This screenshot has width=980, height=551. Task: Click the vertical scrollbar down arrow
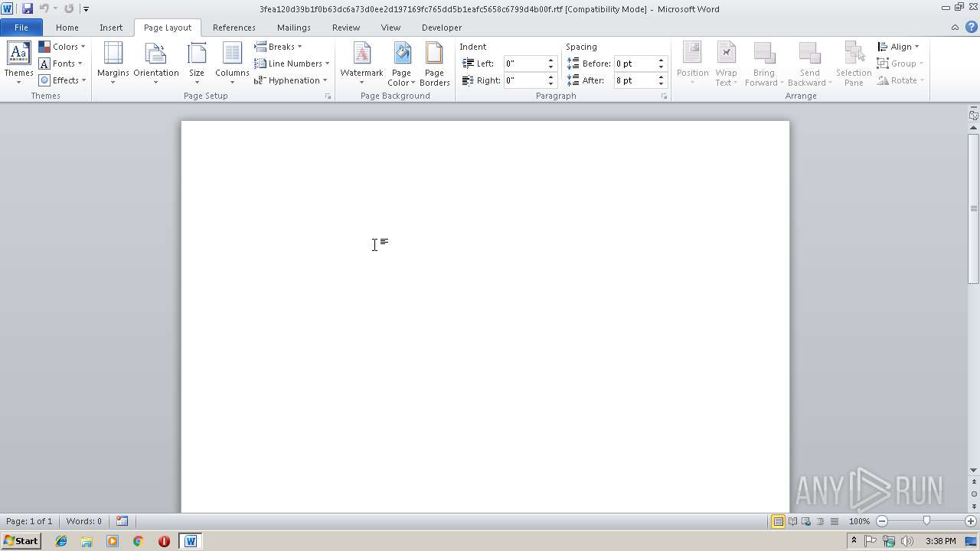pyautogui.click(x=974, y=471)
